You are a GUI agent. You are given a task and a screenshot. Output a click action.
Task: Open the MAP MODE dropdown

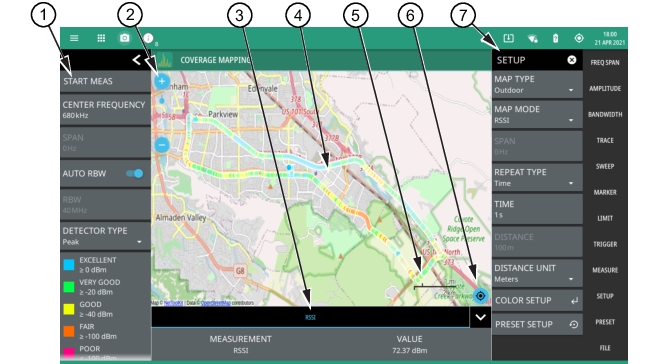point(537,115)
